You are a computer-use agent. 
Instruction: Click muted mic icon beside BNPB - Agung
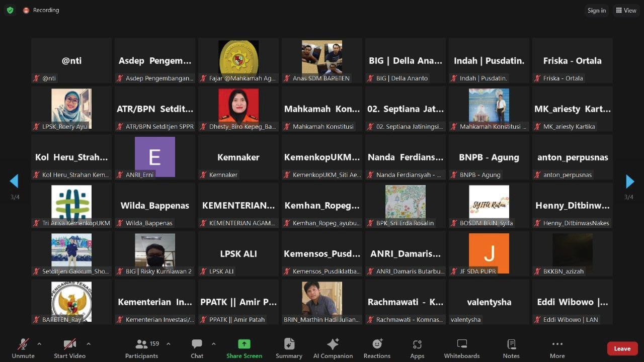tap(454, 174)
